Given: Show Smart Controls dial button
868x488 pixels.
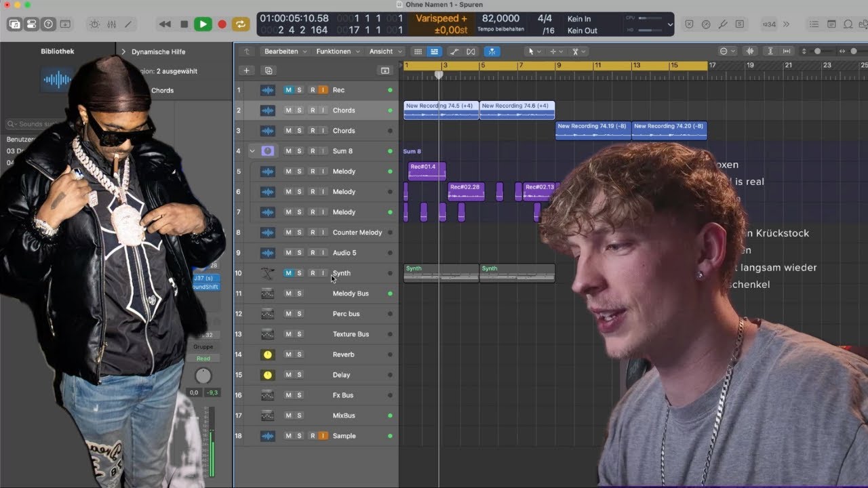Looking at the screenshot, I should click(x=94, y=24).
